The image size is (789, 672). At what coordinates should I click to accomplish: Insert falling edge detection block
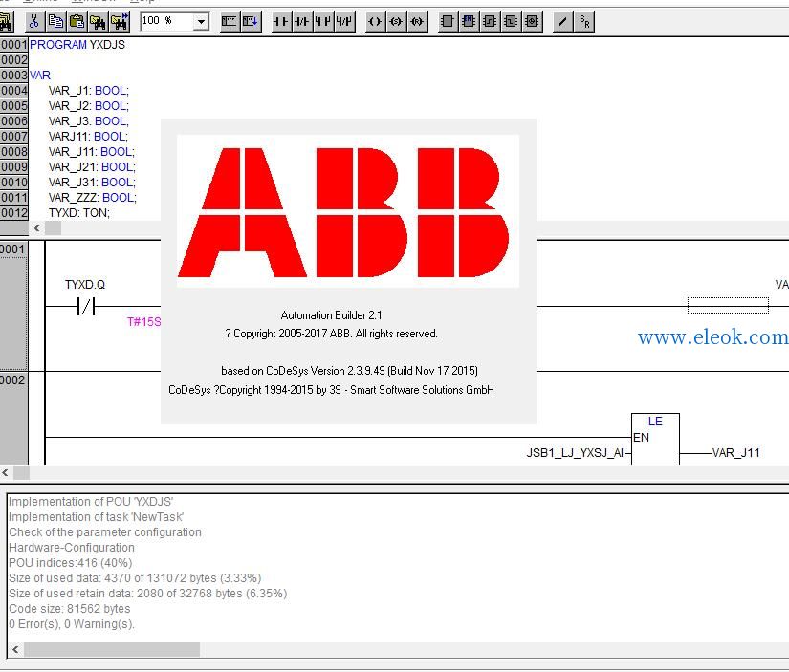[x=511, y=21]
